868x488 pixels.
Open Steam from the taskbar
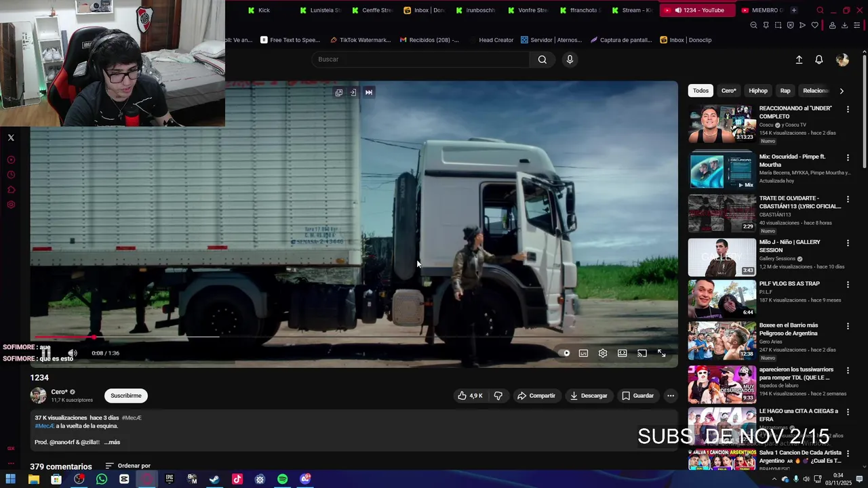(214, 479)
